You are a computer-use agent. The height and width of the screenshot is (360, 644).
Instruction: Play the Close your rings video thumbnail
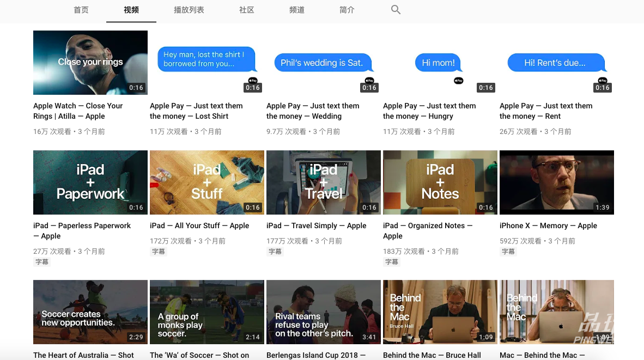pos(90,63)
